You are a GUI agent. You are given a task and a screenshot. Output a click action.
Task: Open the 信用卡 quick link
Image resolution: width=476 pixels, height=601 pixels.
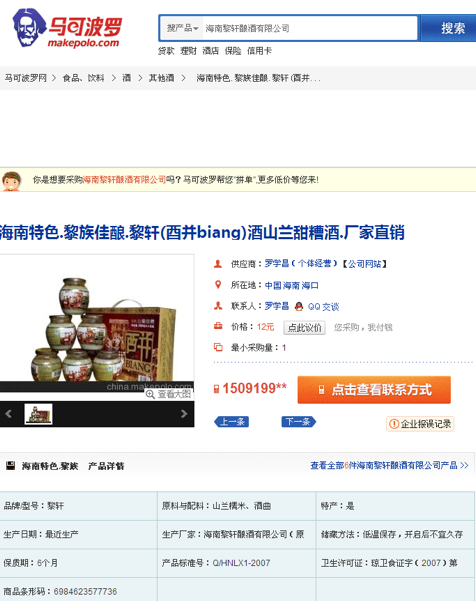259,51
